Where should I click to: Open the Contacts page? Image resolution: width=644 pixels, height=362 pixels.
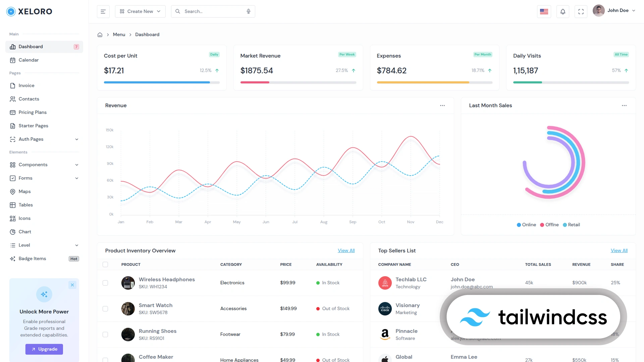(44, 99)
